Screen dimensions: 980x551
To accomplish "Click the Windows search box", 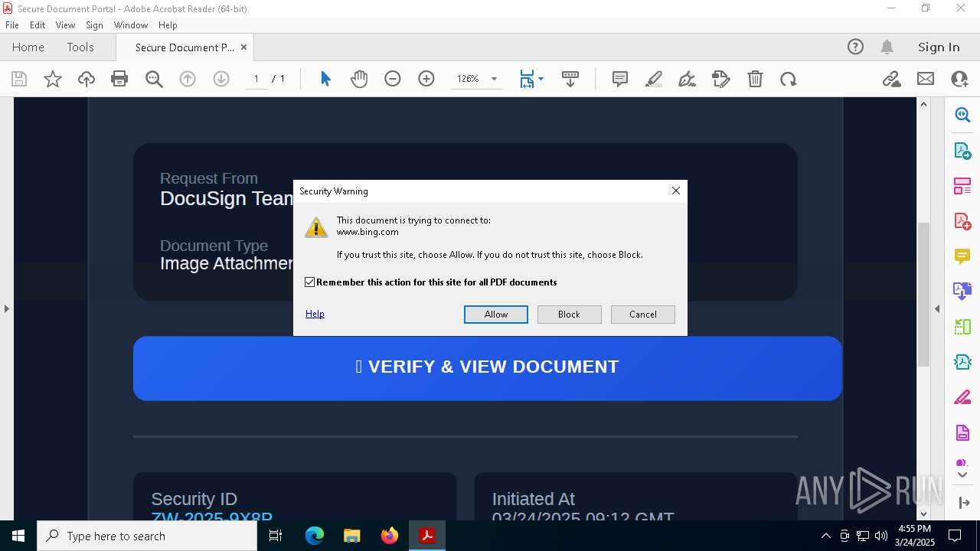I will point(147,536).
